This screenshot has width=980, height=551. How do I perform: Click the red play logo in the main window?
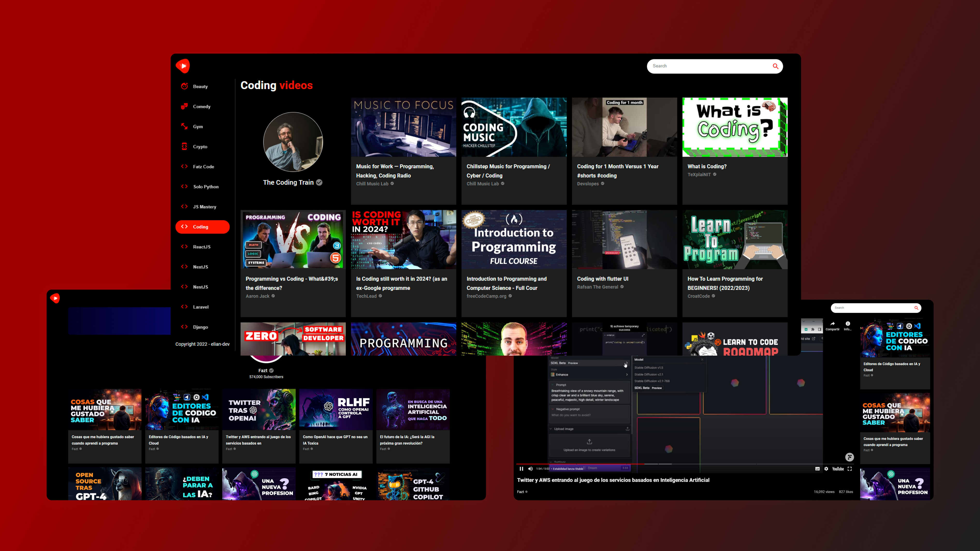(183, 66)
